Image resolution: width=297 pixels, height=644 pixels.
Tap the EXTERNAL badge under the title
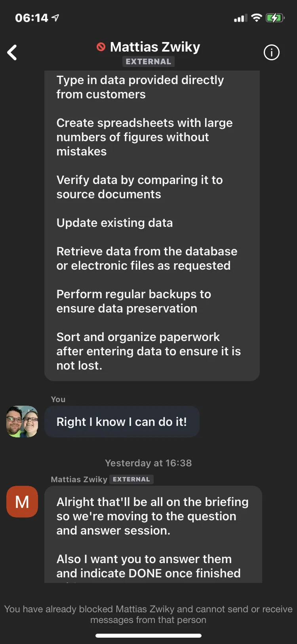point(148,61)
